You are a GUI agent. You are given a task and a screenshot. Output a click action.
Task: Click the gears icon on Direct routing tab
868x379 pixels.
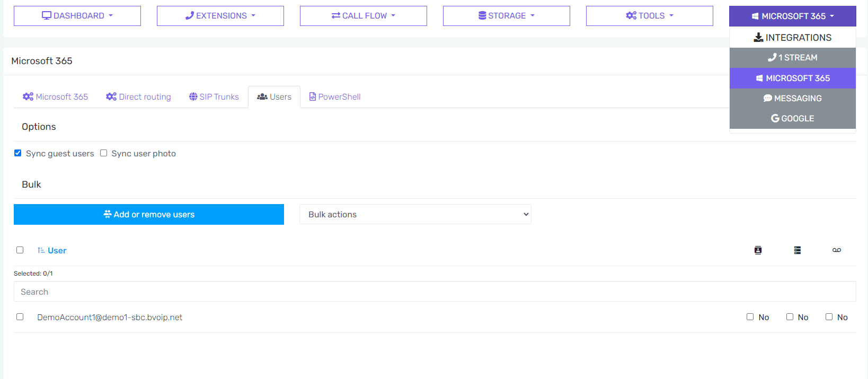click(111, 96)
